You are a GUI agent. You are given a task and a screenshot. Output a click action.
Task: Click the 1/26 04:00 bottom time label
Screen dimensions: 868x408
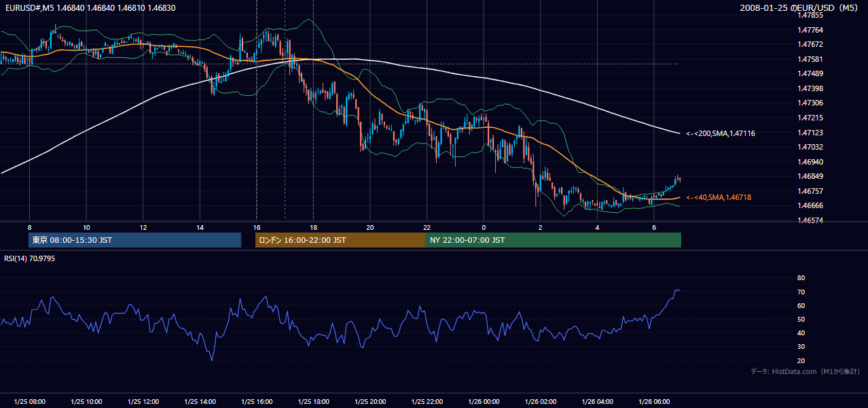(x=598, y=402)
